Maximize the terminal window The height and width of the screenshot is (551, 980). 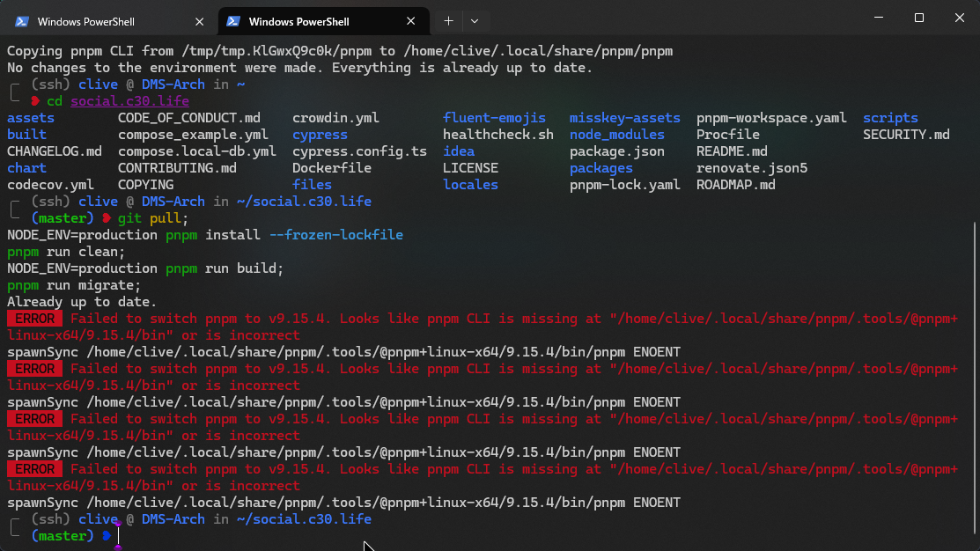click(918, 18)
